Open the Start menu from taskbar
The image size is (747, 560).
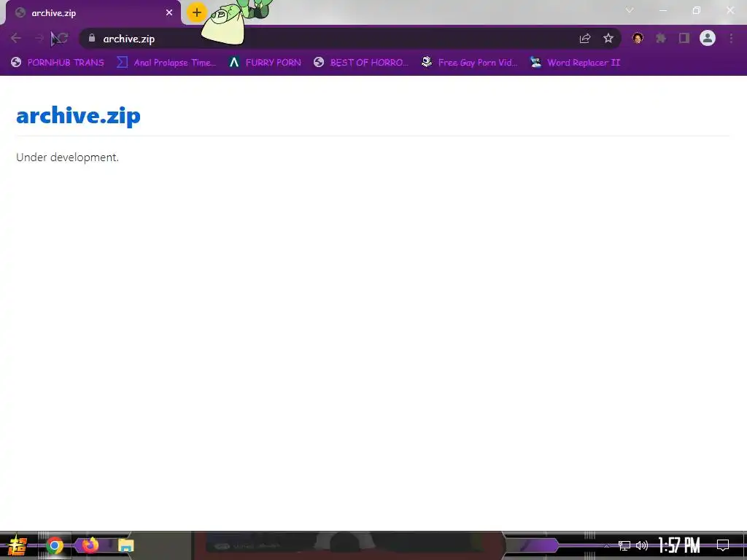(x=18, y=545)
